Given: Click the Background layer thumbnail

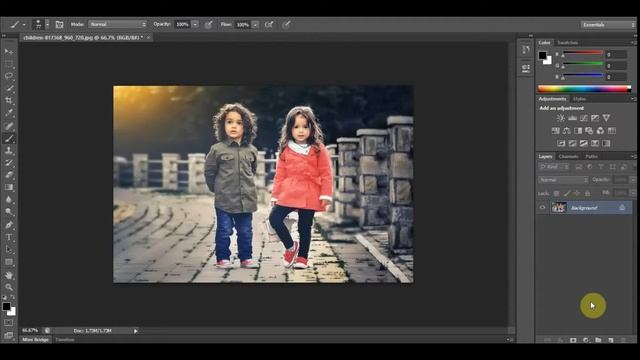Looking at the screenshot, I should point(559,208).
